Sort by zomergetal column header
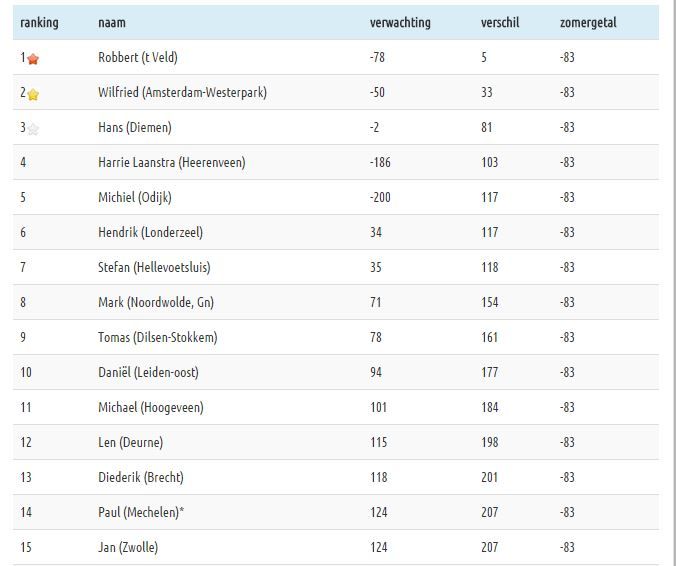This screenshot has height=566, width=676. 588,22
